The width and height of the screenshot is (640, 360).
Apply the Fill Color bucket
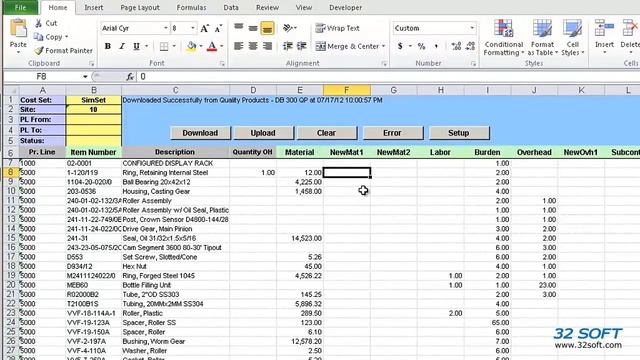[x=191, y=46]
